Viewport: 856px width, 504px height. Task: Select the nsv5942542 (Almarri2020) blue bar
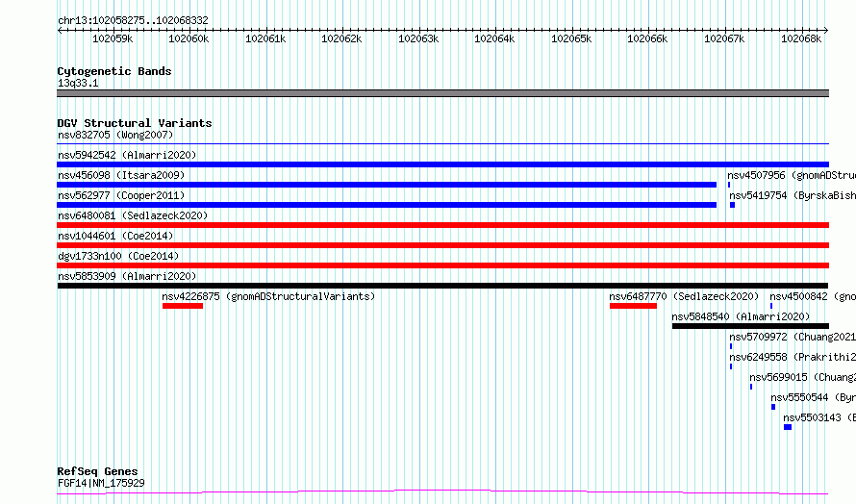[442, 164]
